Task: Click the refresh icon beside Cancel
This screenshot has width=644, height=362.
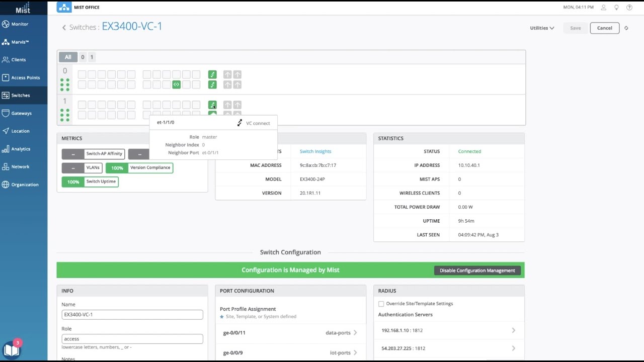Action: [x=626, y=28]
